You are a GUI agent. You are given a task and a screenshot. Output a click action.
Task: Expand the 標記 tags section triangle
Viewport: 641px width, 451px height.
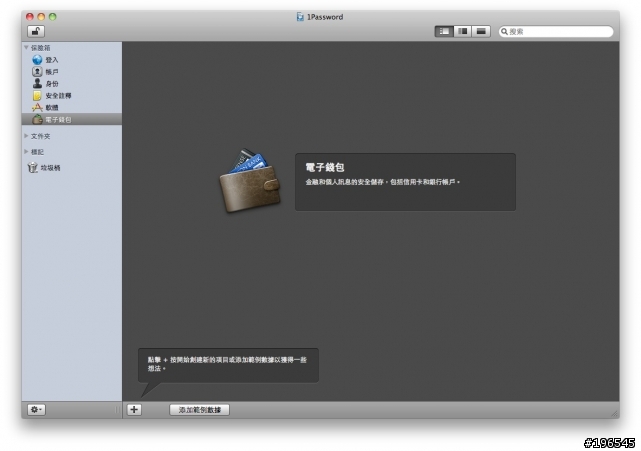point(26,152)
